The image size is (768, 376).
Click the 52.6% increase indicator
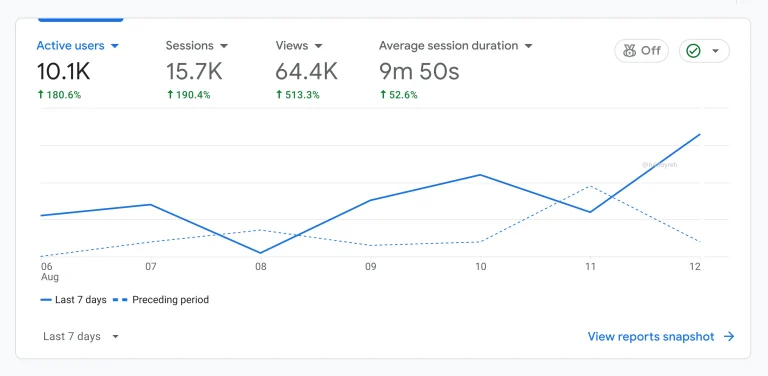(399, 95)
